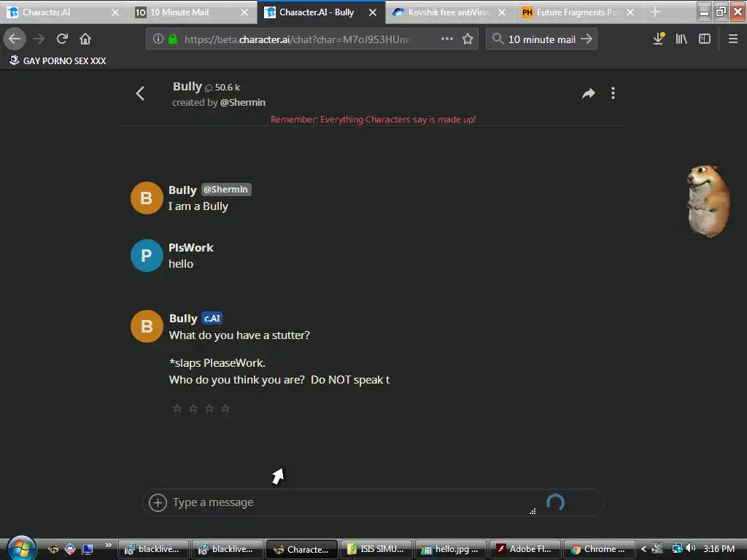This screenshot has width=747, height=560.
Task: Open the Windows Start menu
Action: click(x=21, y=548)
